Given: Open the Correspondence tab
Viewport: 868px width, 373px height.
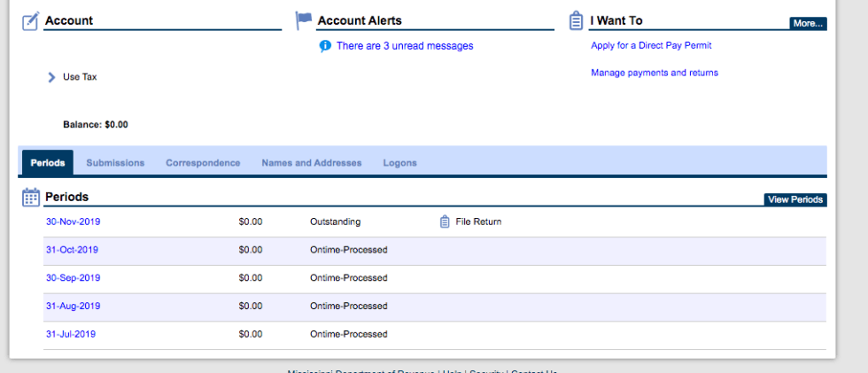Looking at the screenshot, I should click(x=203, y=163).
